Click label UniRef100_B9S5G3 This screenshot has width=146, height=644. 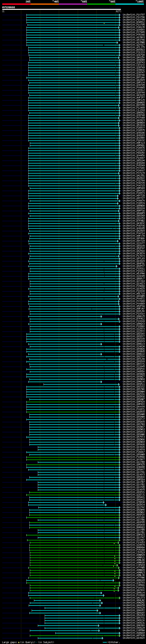pos(134,50)
